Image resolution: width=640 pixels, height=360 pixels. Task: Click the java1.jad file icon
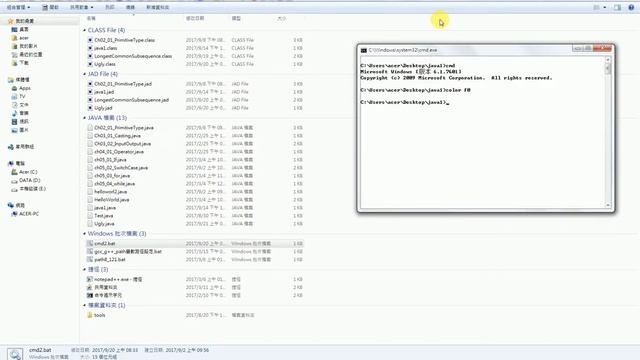coord(90,92)
